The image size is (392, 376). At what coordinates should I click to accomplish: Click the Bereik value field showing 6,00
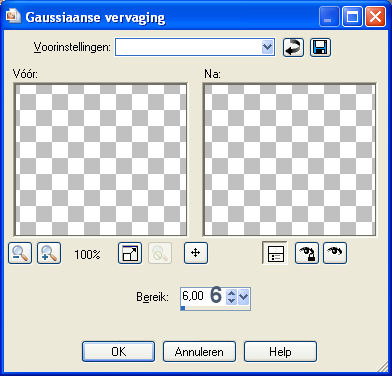point(203,296)
